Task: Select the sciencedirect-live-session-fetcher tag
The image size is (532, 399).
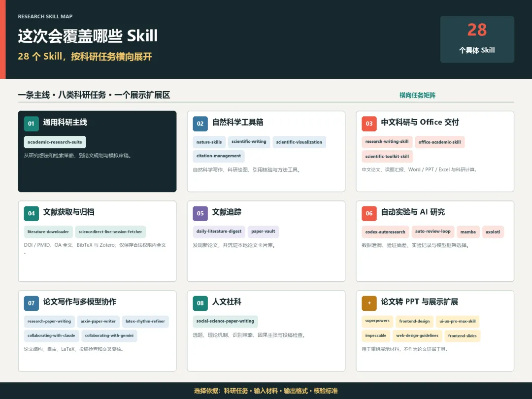Action: click(110, 232)
